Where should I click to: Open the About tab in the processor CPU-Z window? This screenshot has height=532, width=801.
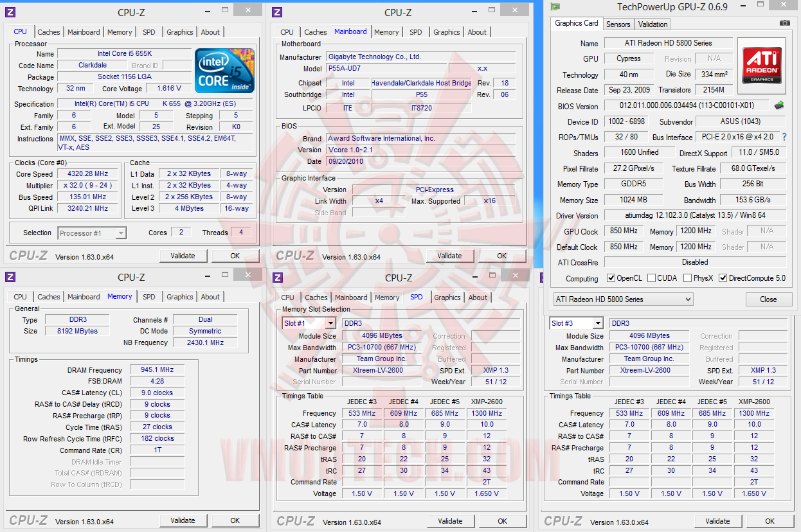(210, 32)
